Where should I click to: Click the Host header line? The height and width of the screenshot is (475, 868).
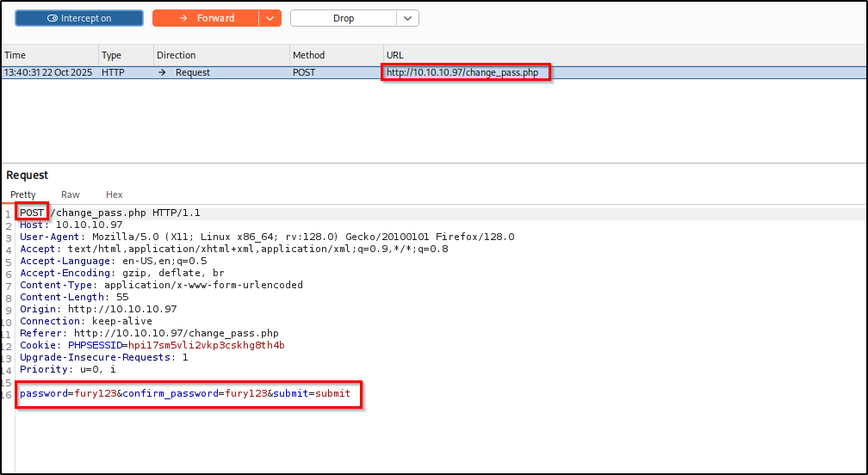tap(71, 225)
